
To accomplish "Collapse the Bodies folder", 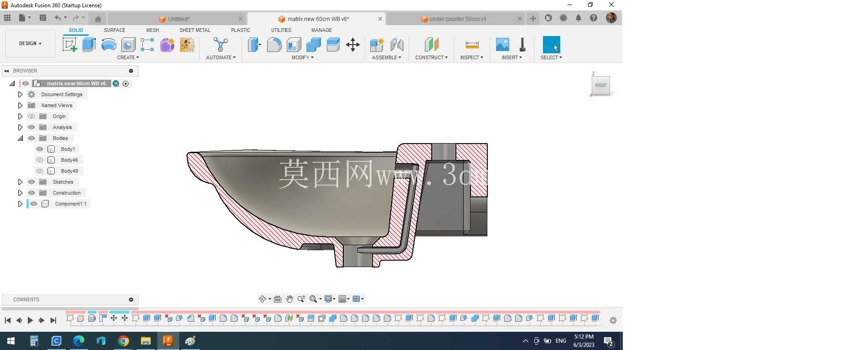I will pos(20,138).
